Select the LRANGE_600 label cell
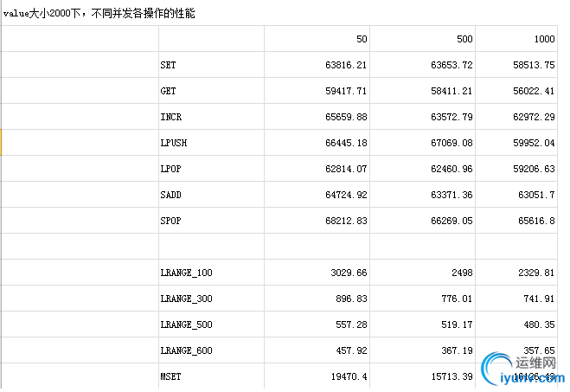Screen dimensions: 570x392 [x=212, y=350]
